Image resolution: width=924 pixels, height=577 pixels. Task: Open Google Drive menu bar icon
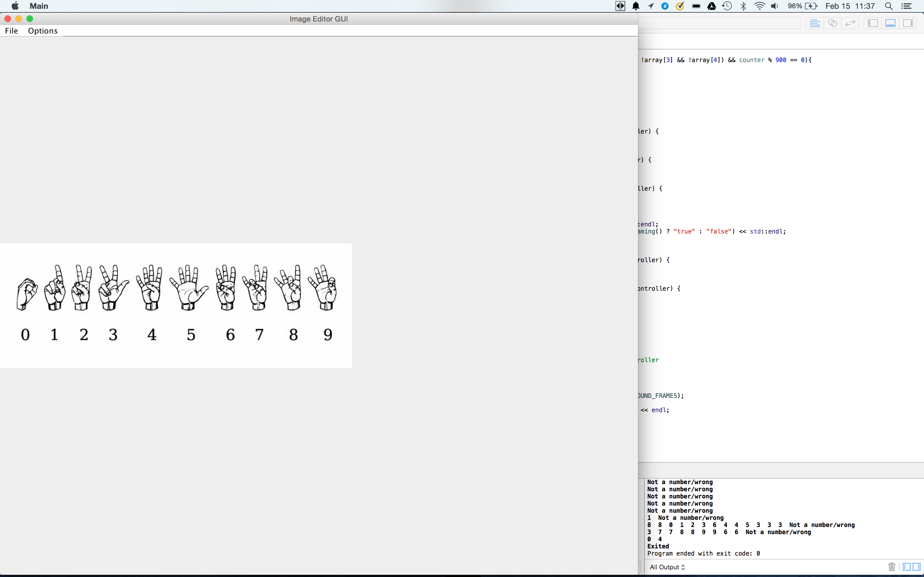coord(711,6)
